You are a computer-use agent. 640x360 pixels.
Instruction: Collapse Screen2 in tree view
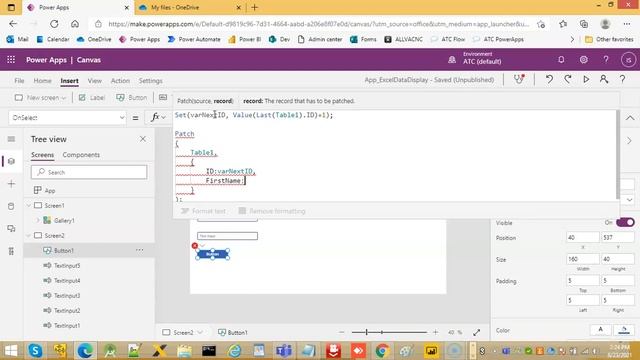[x=29, y=236]
